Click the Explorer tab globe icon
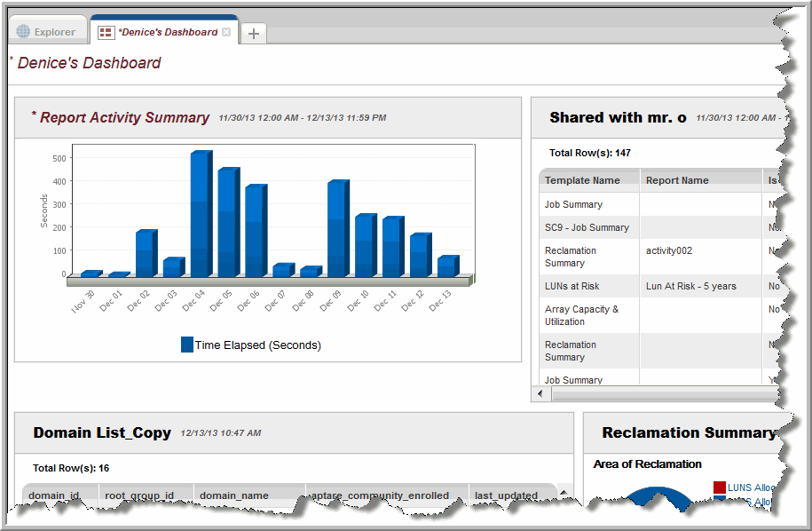 tap(23, 32)
